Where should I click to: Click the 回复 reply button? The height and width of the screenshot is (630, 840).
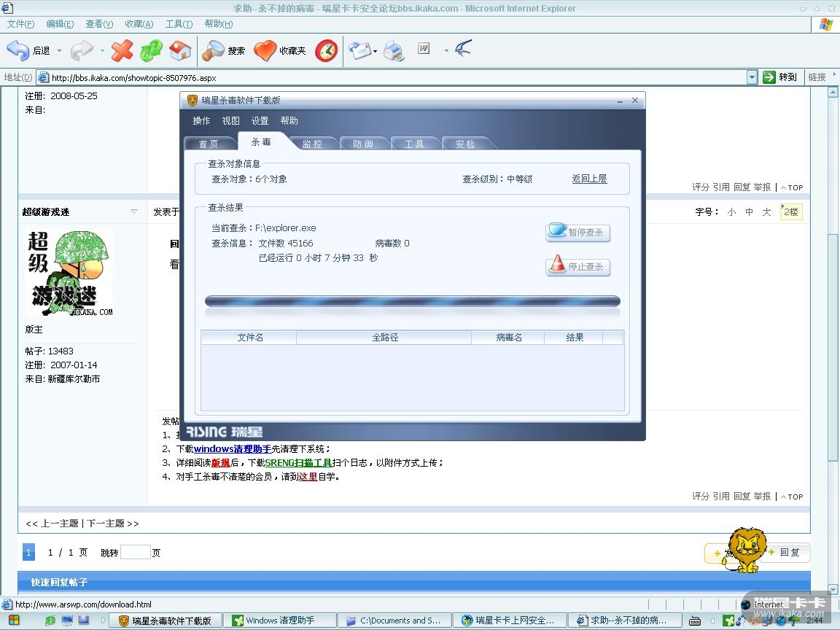787,552
